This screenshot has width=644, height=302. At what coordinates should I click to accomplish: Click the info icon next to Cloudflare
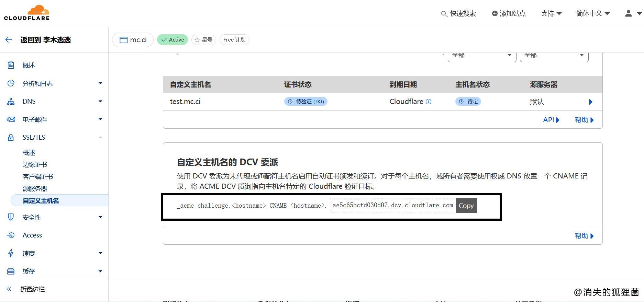tap(429, 102)
